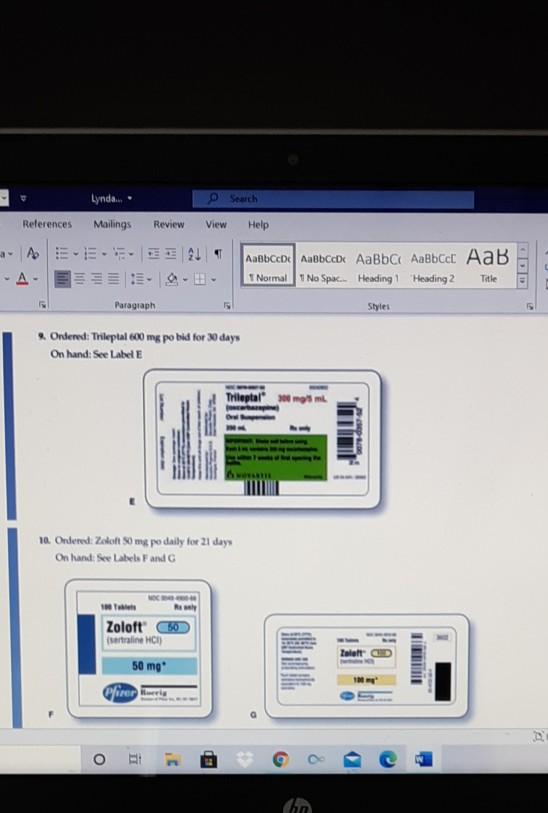
Task: Select the Trileptal Label E image
Action: click(x=263, y=439)
